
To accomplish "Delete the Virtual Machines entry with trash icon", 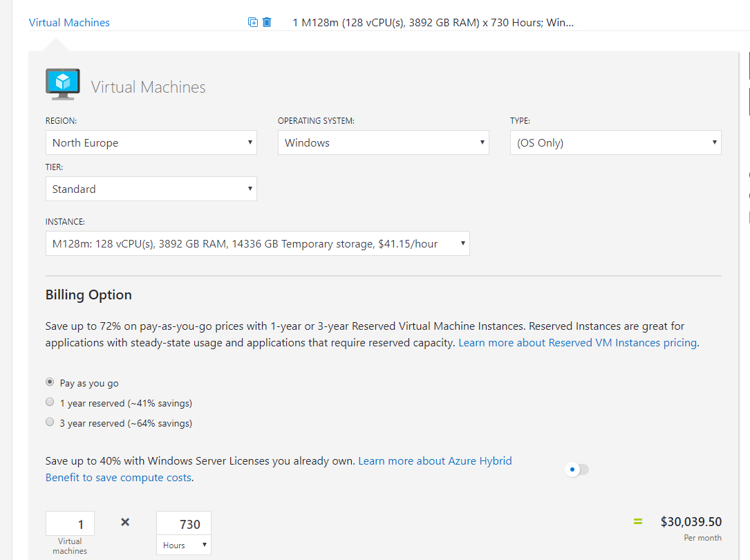I will tap(267, 22).
